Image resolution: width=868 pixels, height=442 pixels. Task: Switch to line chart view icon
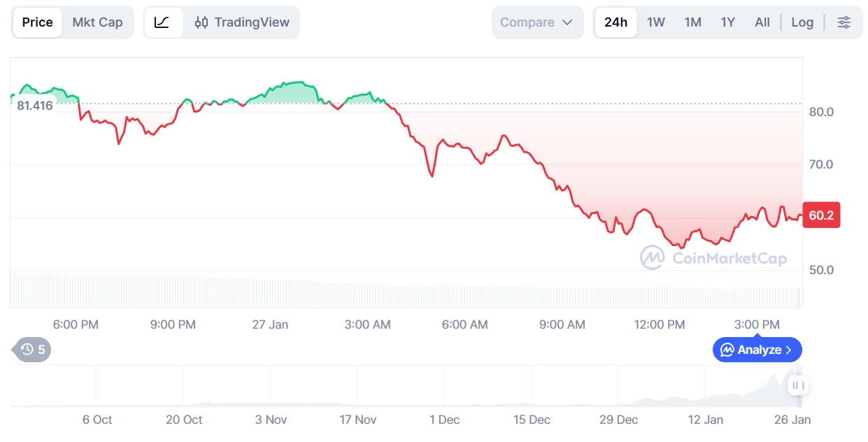coord(162,22)
